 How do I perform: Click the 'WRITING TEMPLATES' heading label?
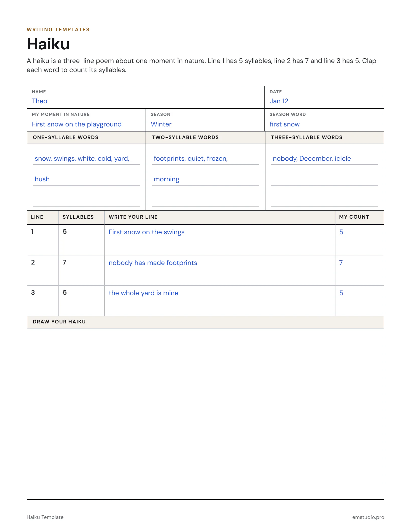[x=58, y=29]
